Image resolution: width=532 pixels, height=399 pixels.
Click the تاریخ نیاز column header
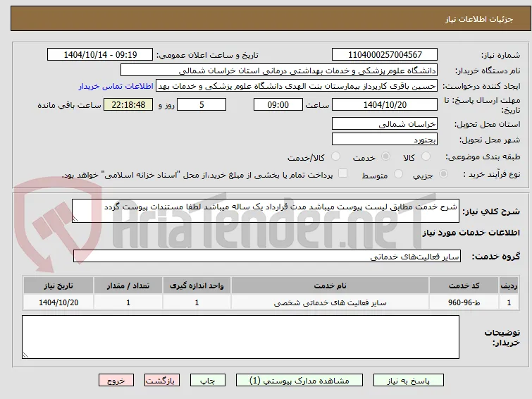pyautogui.click(x=58, y=286)
